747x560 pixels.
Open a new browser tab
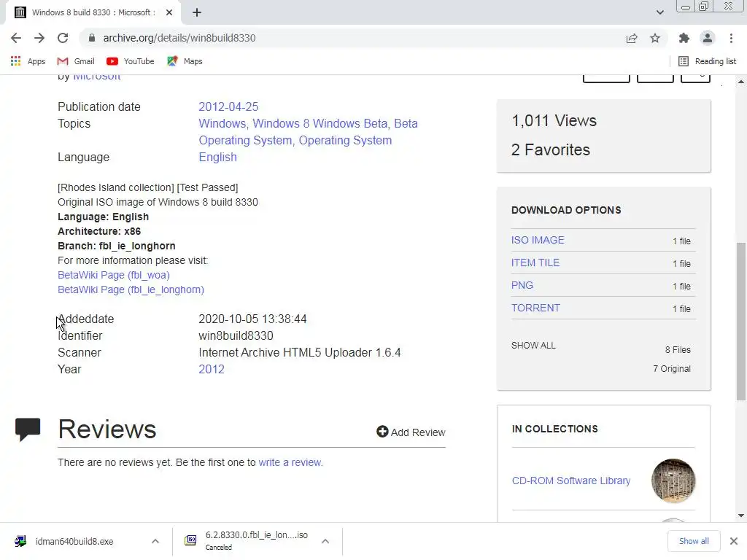197,12
